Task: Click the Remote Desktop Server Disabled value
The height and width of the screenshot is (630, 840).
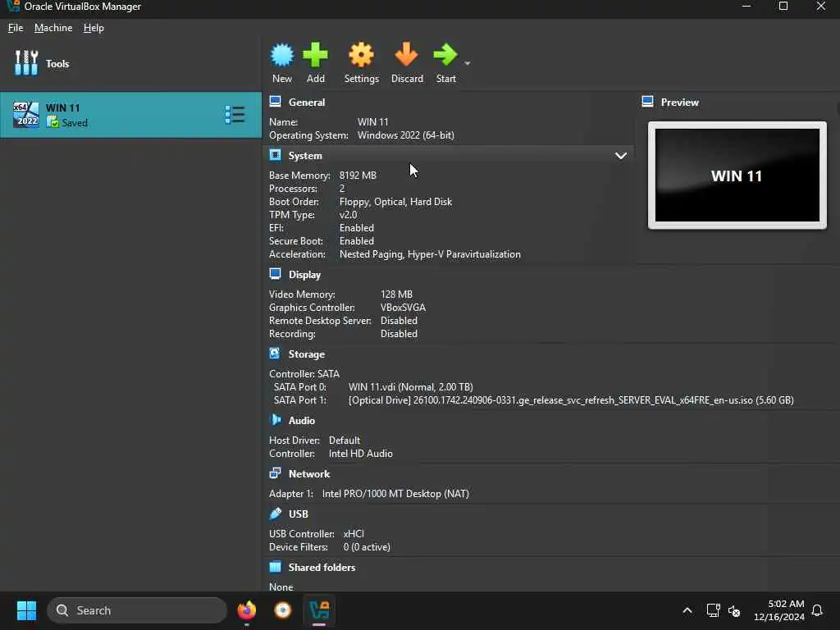Action: pos(399,321)
